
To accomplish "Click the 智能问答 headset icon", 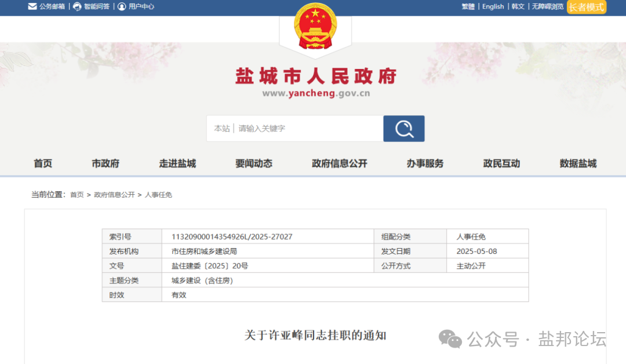I will [77, 6].
